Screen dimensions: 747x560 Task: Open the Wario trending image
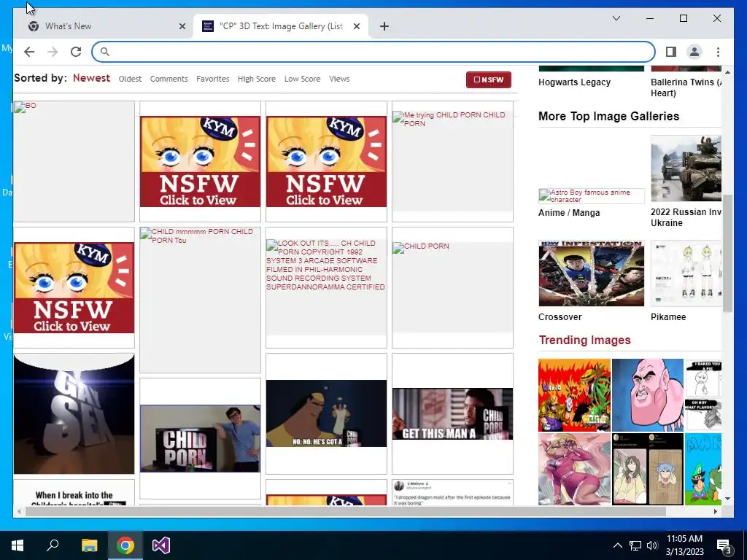574,395
